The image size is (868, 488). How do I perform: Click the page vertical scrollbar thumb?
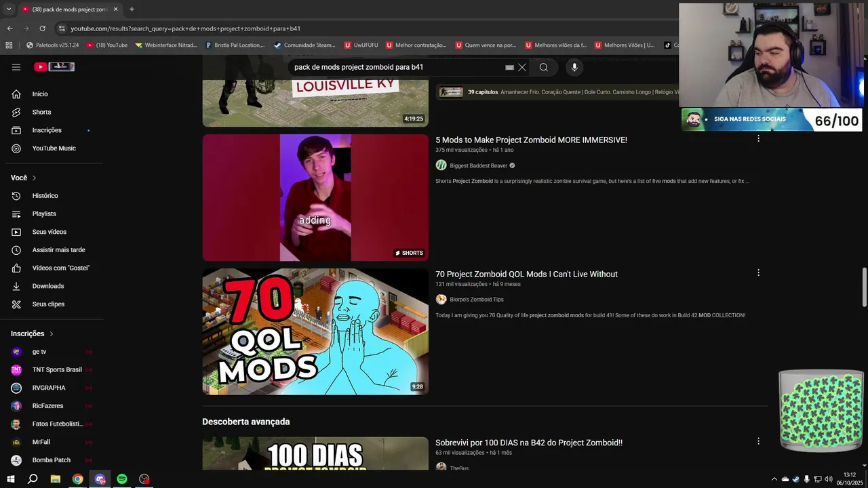click(864, 287)
